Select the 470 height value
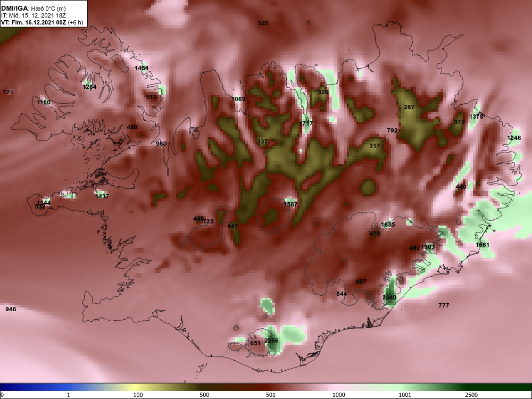Image resolution: width=532 pixels, height=399 pixels. point(375,234)
